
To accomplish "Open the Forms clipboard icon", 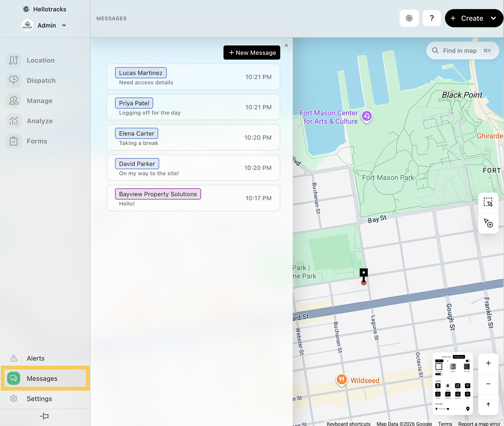I will click(14, 141).
